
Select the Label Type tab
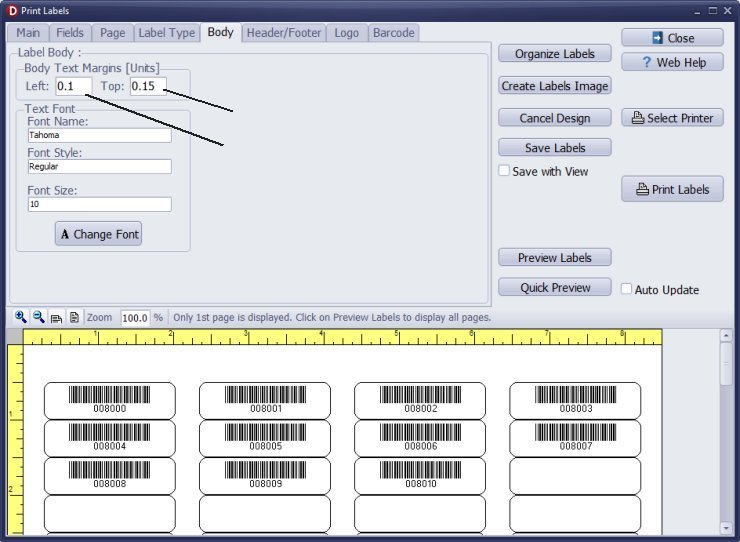point(166,33)
